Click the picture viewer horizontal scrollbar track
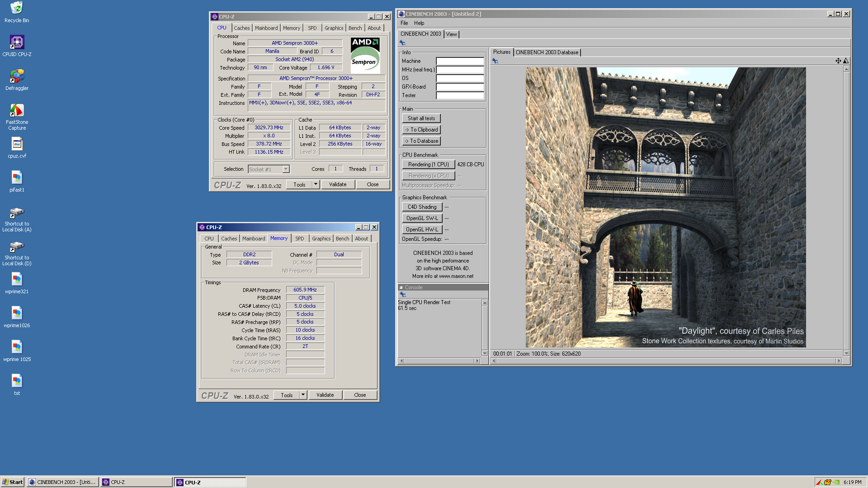This screenshot has height=488, width=868. pyautogui.click(x=666, y=361)
